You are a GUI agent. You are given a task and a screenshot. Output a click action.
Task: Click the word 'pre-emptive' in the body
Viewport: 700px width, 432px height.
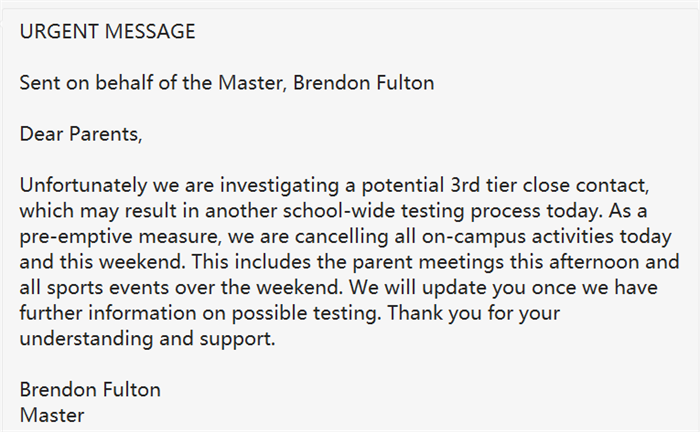pyautogui.click(x=76, y=237)
